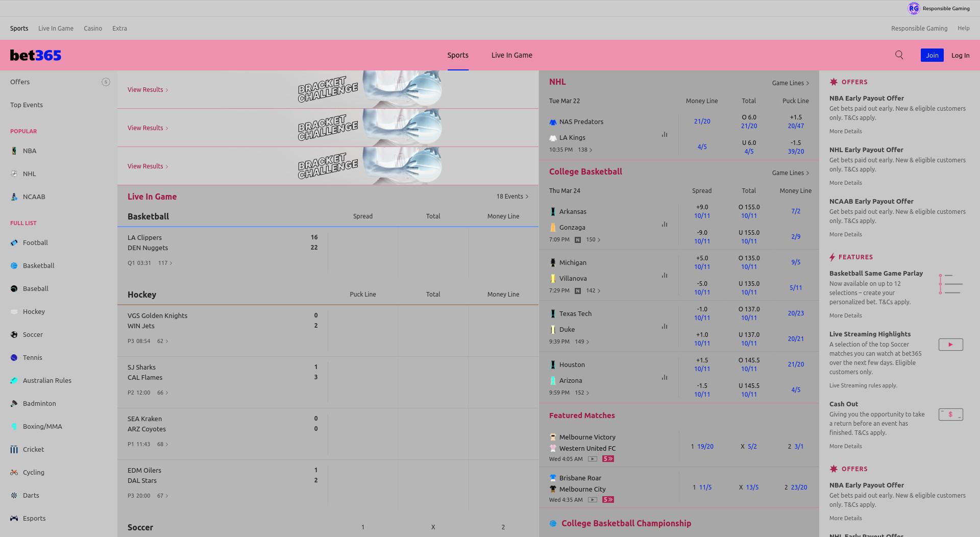Click the Join button
This screenshot has height=537, width=980.
click(x=932, y=55)
